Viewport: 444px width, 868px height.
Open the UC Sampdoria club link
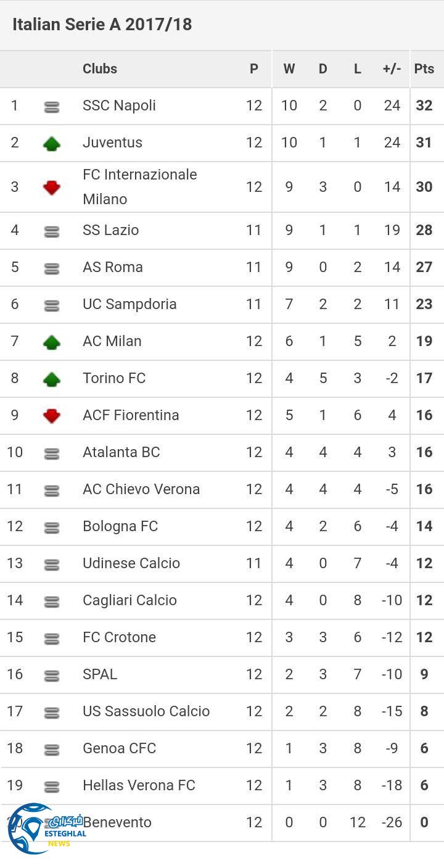coord(129,304)
